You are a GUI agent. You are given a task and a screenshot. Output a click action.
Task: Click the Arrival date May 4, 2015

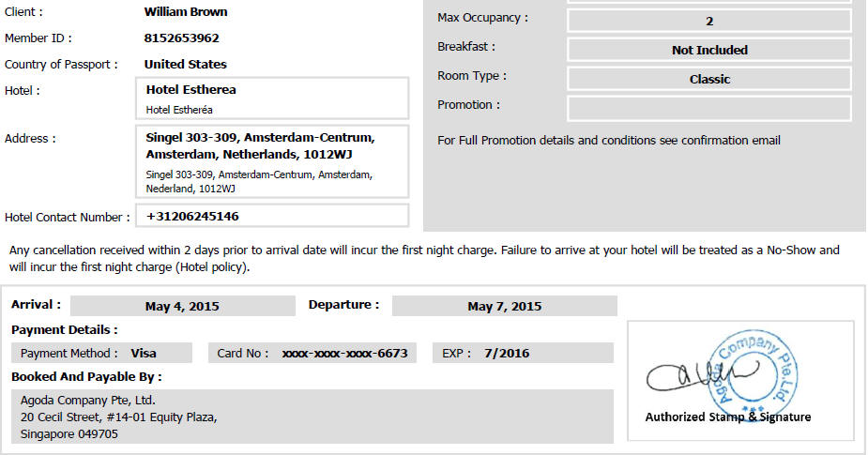pyautogui.click(x=183, y=306)
